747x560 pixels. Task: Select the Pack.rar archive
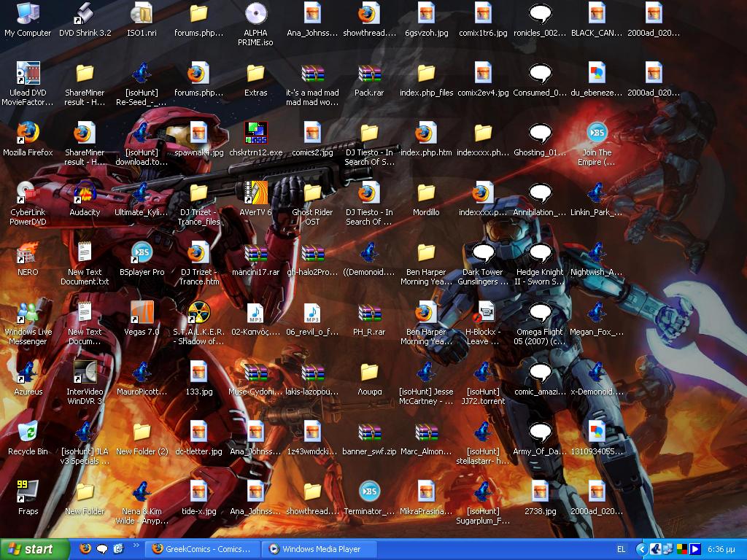coord(369,80)
